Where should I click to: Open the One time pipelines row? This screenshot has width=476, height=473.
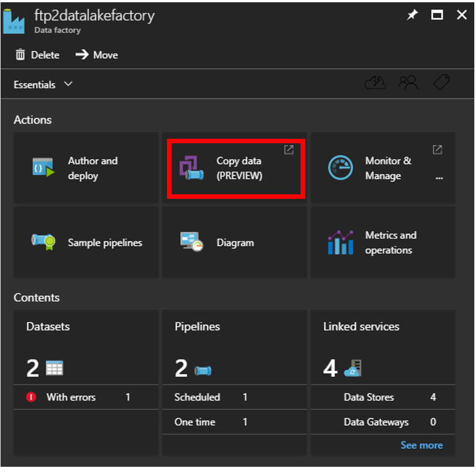(x=234, y=422)
